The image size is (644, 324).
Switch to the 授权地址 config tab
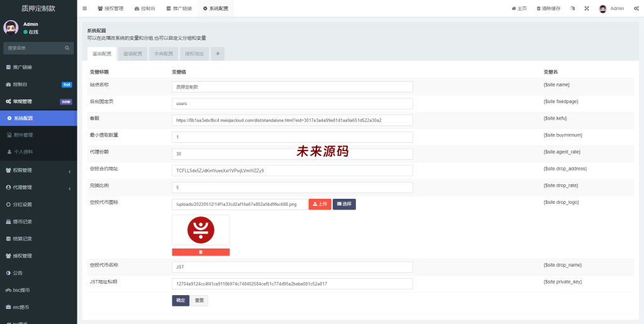[194, 54]
